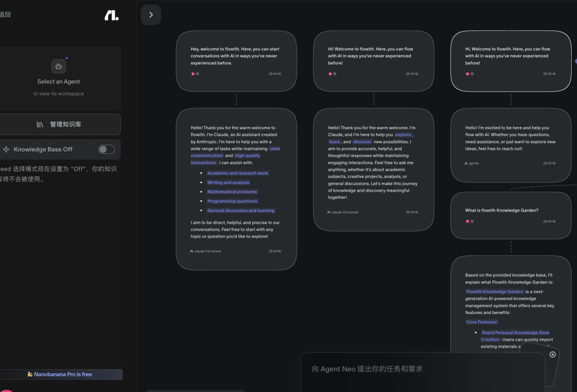Select the 'Hi! Welcome to flowith' message node

point(373,61)
